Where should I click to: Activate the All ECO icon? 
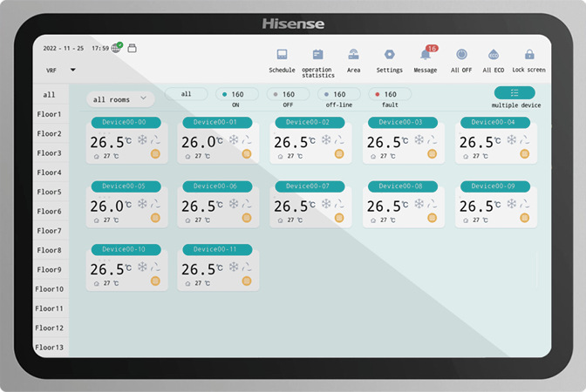tap(493, 55)
